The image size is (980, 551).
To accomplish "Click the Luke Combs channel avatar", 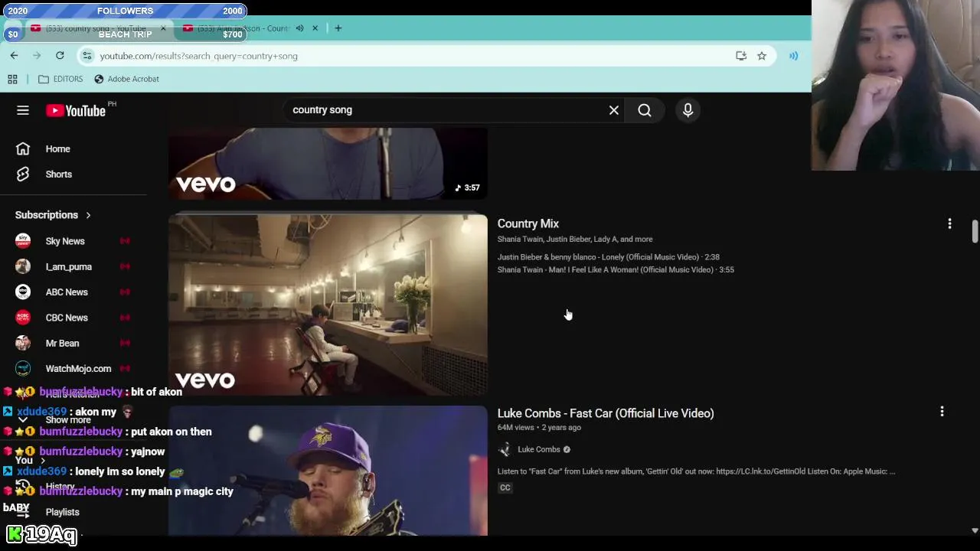I will [x=505, y=449].
